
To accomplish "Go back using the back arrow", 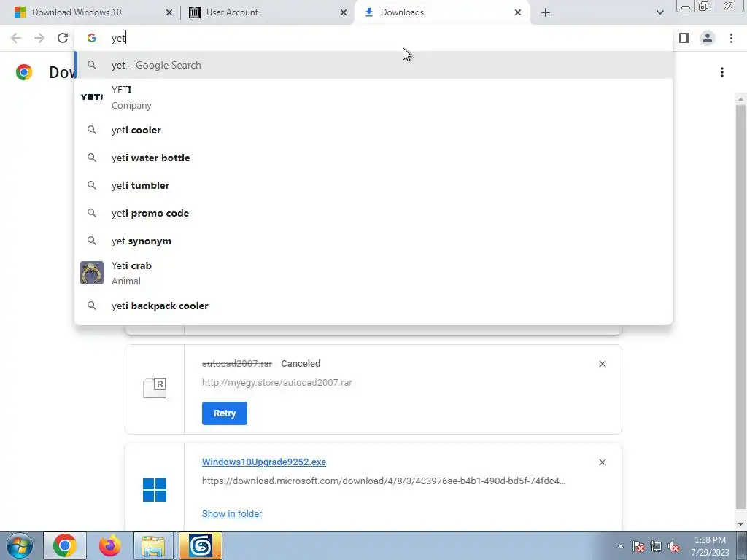I will 16,38.
